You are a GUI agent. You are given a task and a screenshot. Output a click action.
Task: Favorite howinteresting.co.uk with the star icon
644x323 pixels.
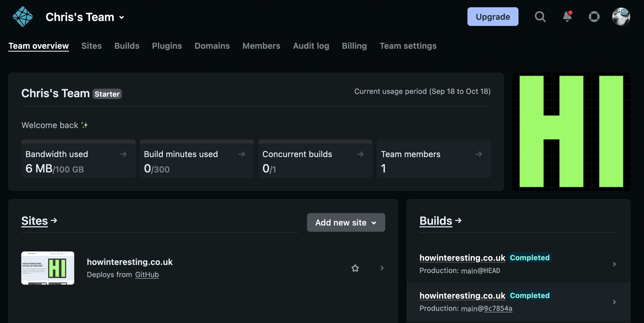click(355, 268)
